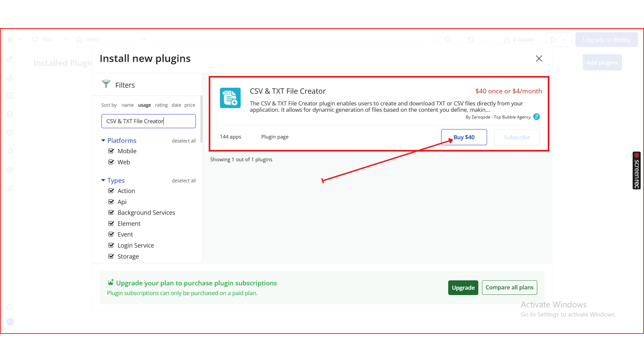Collapse the Platforms filter section

pos(103,140)
